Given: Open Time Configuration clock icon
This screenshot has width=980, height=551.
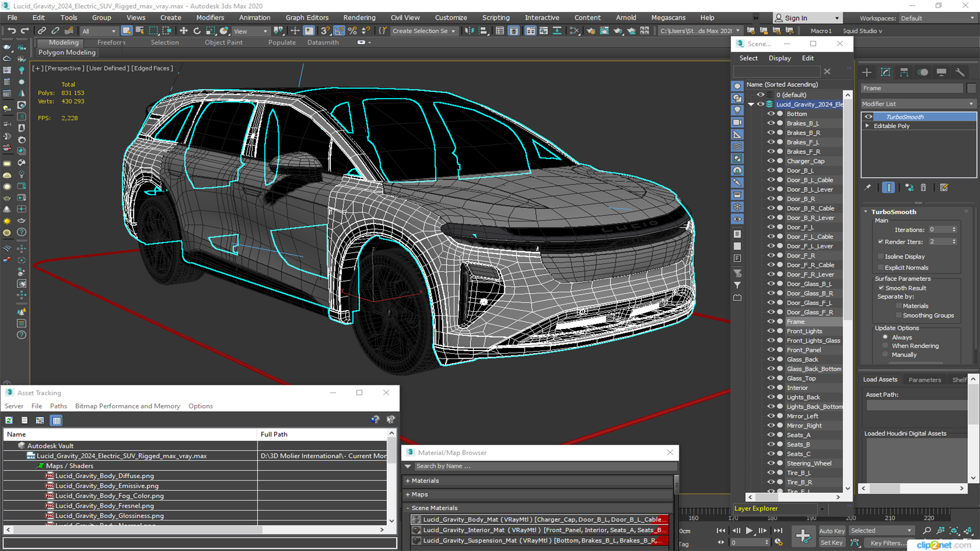Looking at the screenshot, I should pos(778,542).
